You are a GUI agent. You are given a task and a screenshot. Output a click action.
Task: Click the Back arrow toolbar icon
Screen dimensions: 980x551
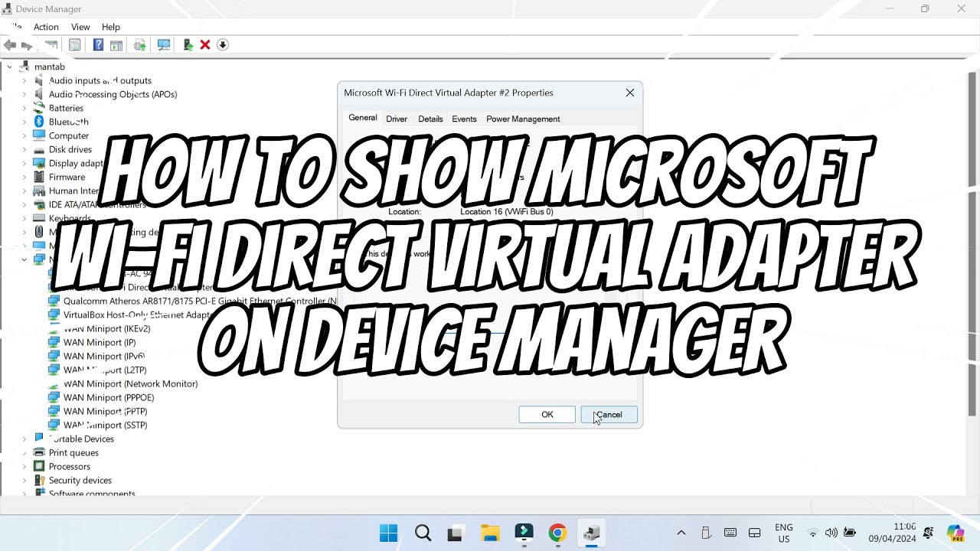tap(10, 45)
